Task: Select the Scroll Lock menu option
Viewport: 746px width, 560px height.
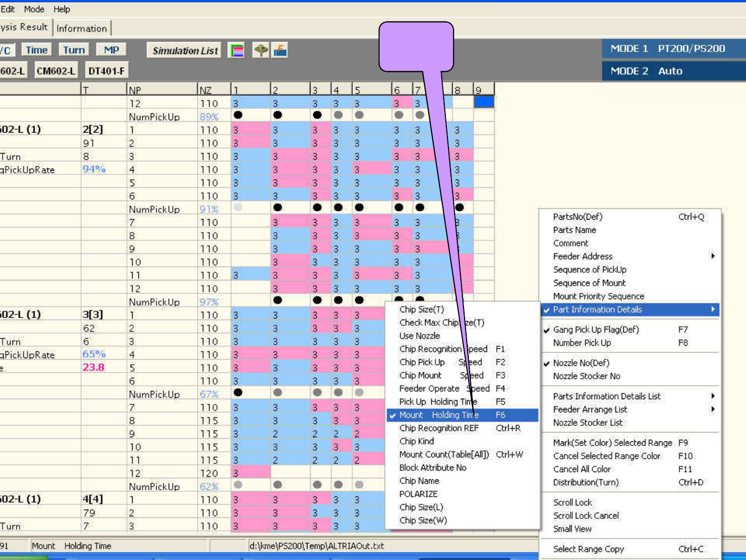Action: (572, 502)
